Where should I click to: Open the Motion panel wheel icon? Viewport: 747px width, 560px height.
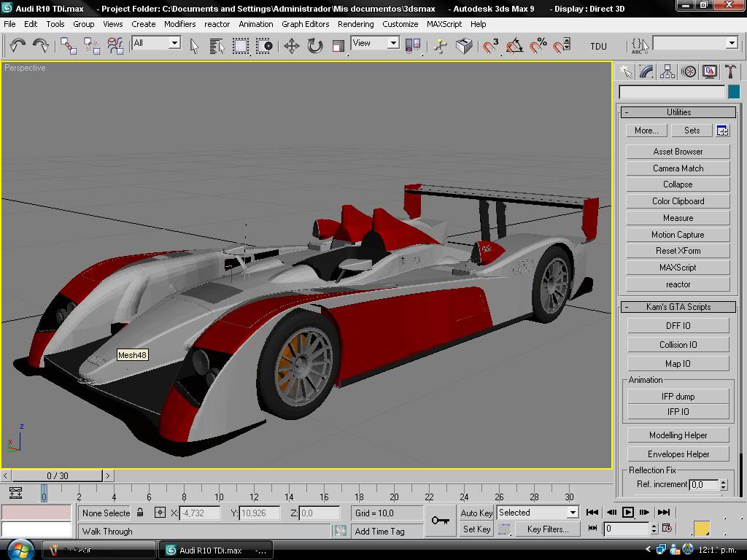(689, 71)
